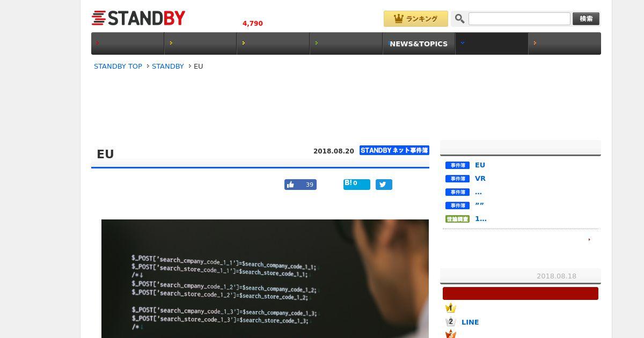Go to STANDBY TOP breadcrumb link
Screen dimensions: 644x338
pyautogui.click(x=118, y=67)
